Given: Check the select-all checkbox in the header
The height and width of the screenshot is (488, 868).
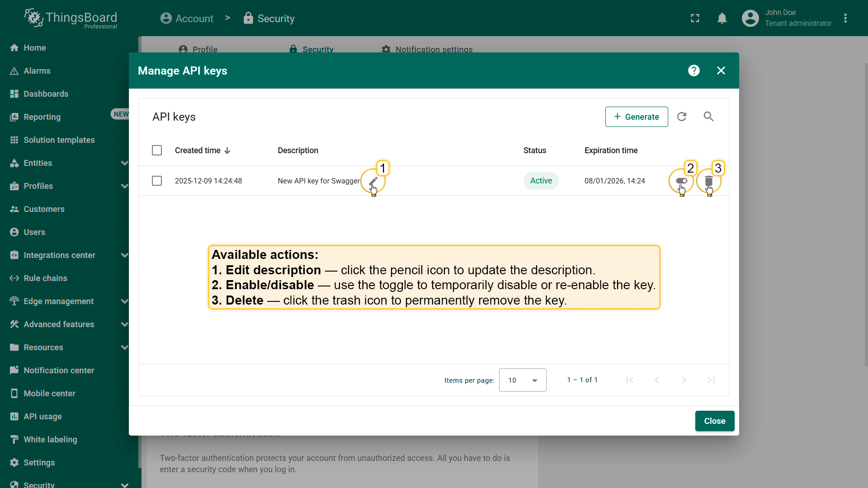Looking at the screenshot, I should 157,150.
